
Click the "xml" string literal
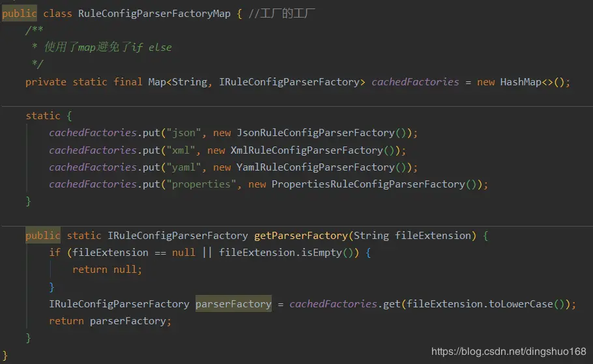[x=181, y=150]
